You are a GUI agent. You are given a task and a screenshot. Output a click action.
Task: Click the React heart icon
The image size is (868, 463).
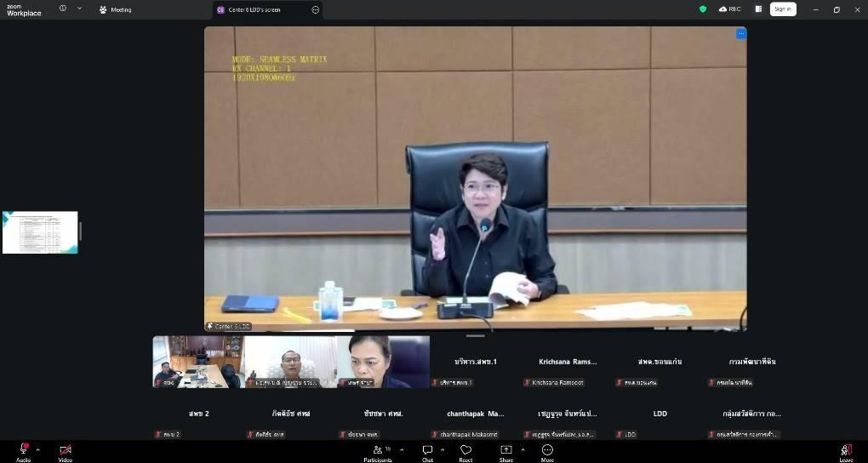pos(465,449)
